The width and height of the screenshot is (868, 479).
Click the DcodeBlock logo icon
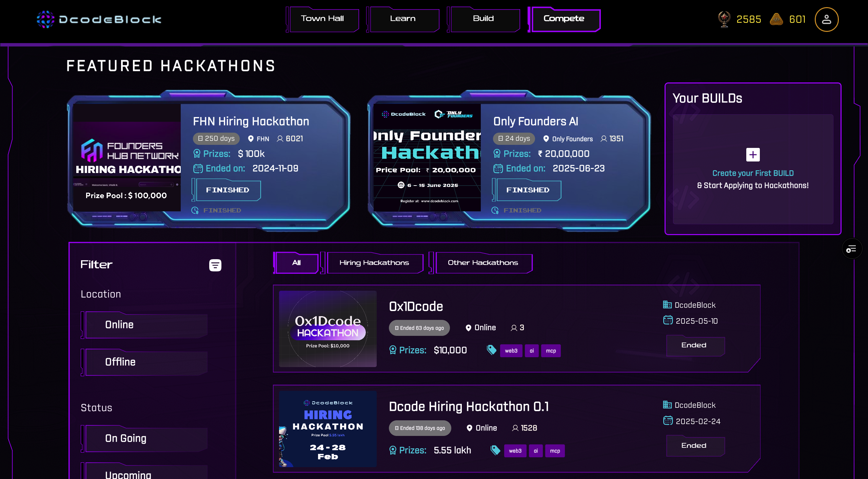45,19
